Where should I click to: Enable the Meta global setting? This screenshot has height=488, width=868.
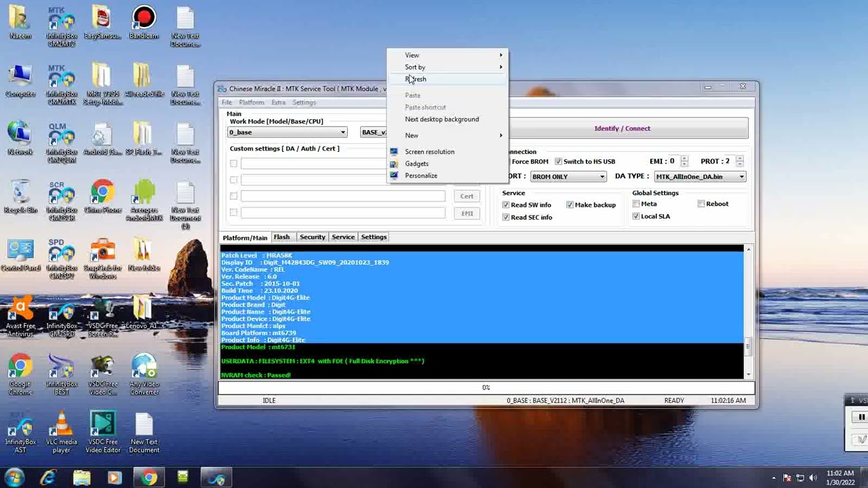[636, 204]
